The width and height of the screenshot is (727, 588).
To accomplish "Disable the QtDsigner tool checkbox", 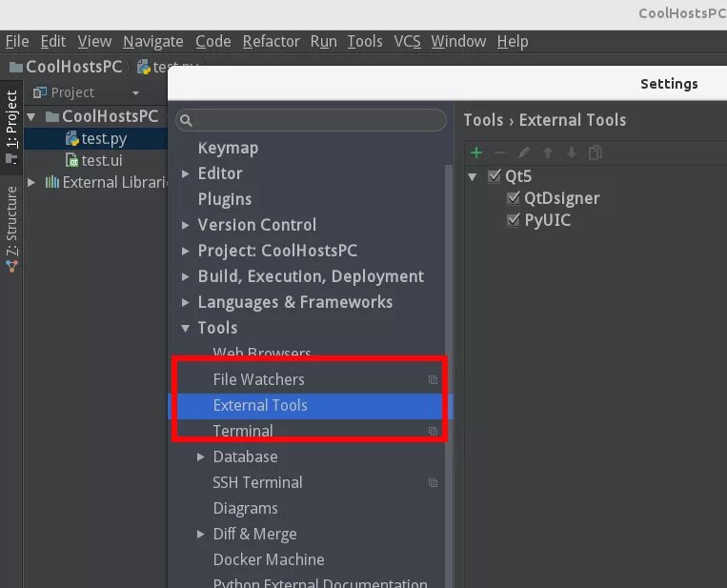I will (x=515, y=198).
